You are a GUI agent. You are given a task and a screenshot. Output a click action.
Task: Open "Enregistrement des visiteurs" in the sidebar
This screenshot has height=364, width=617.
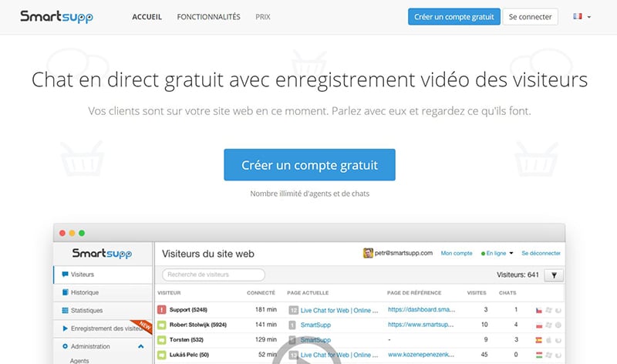[103, 329]
